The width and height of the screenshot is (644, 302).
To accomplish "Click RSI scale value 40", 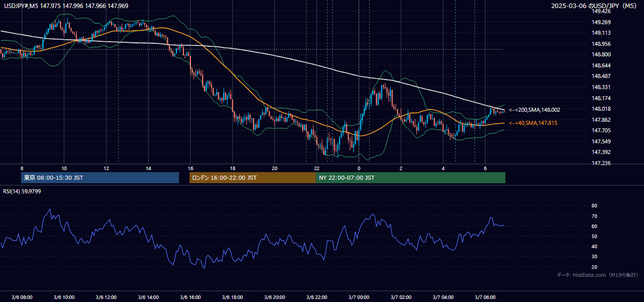I will tap(594, 246).
